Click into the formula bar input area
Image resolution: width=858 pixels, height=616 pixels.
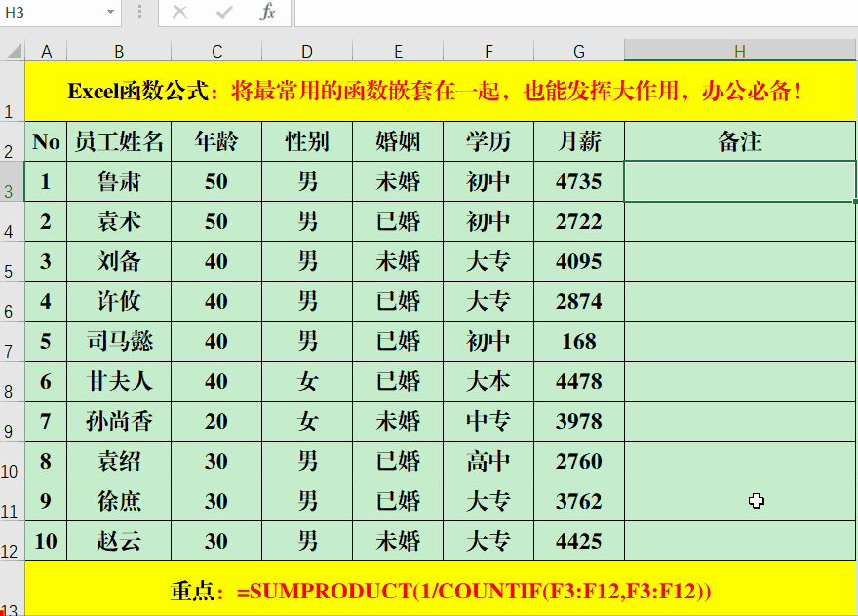pyautogui.click(x=576, y=12)
